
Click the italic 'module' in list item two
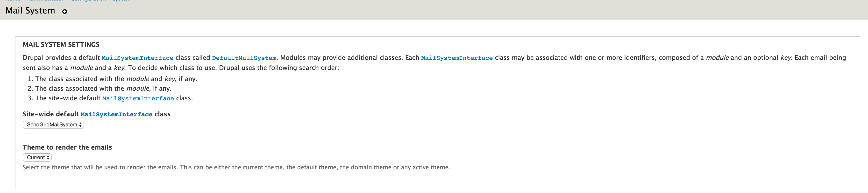[137, 89]
